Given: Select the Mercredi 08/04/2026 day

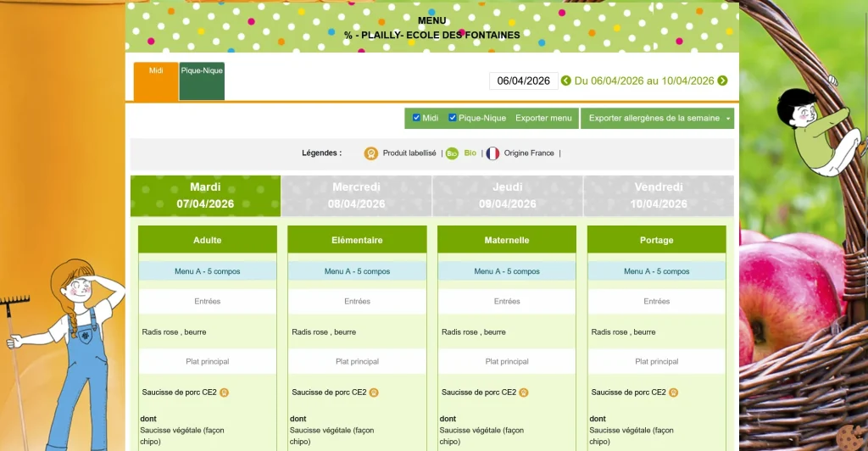Looking at the screenshot, I should 357,196.
